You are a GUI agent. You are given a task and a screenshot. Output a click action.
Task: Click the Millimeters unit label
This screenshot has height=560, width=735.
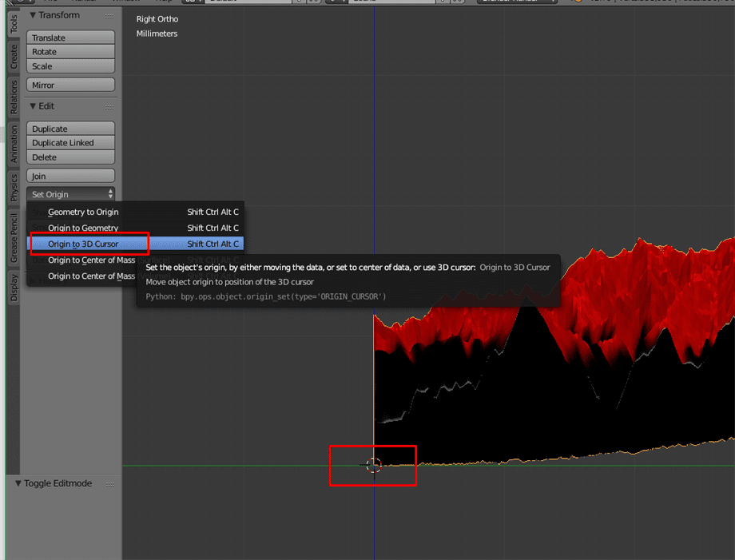tap(157, 34)
